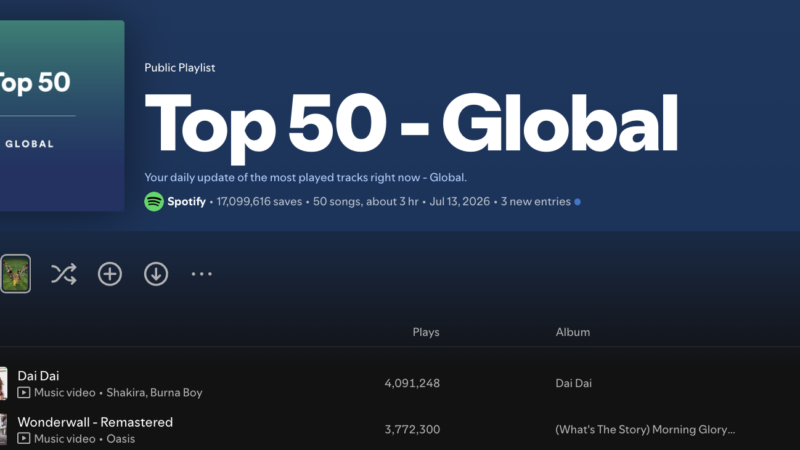Viewport: 800px width, 450px height.
Task: Click the Plays column header
Action: [x=426, y=332]
